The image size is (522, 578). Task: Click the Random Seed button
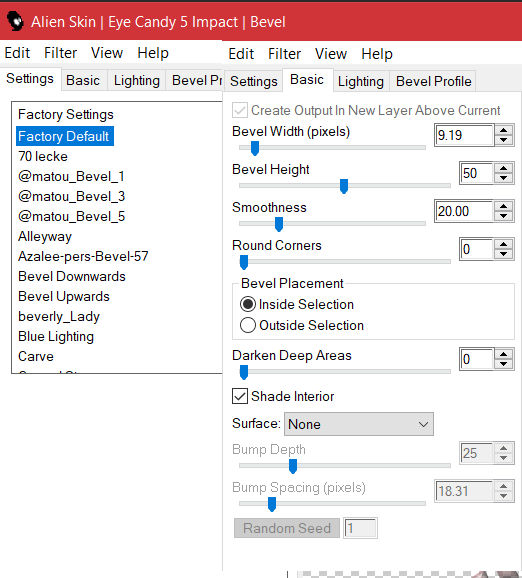point(287,528)
